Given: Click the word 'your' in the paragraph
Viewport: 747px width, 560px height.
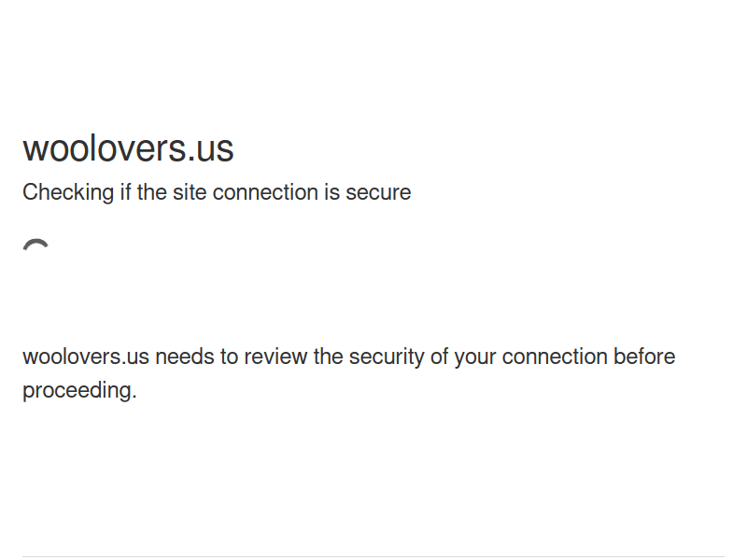Looking at the screenshot, I should coord(475,357).
